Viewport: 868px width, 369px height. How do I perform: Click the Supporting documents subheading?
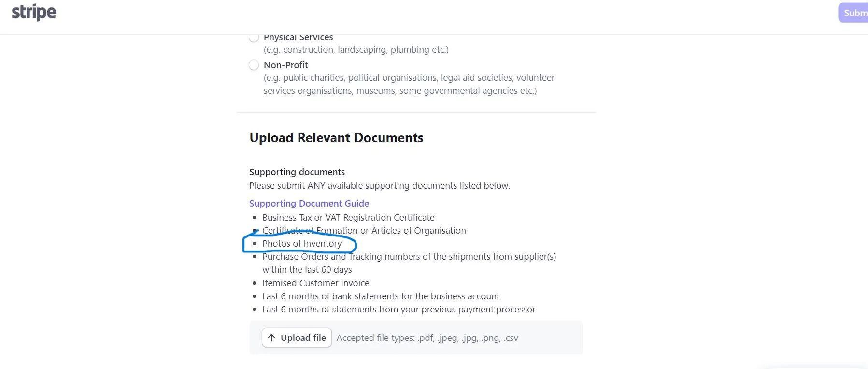[x=297, y=172]
